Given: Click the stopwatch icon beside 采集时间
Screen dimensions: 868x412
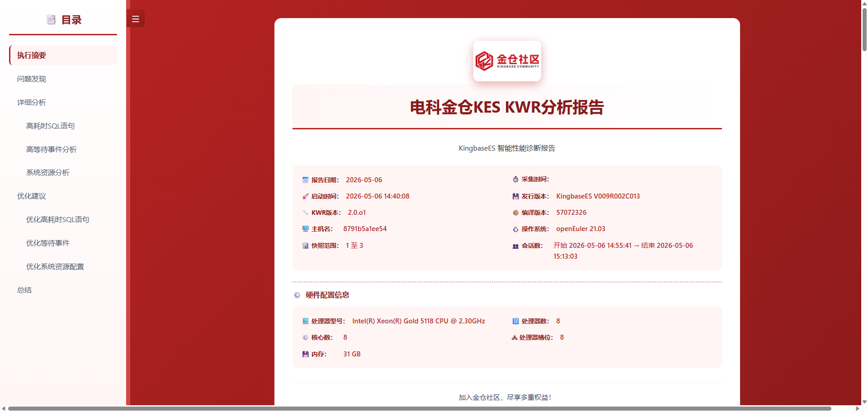Looking at the screenshot, I should [x=515, y=179].
